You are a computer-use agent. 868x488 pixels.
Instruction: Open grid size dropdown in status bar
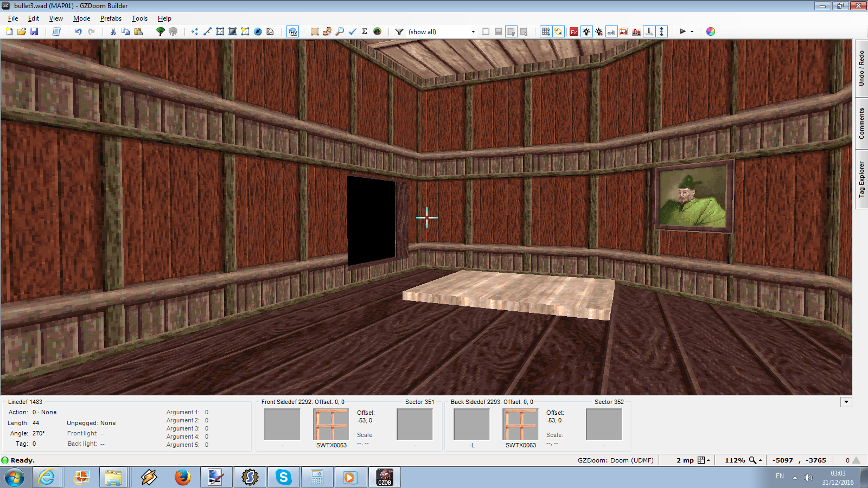[x=704, y=460]
